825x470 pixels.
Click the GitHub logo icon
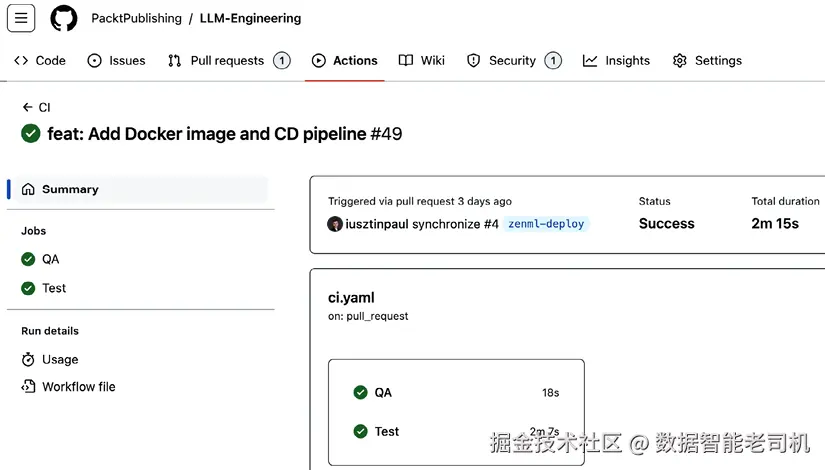64,18
